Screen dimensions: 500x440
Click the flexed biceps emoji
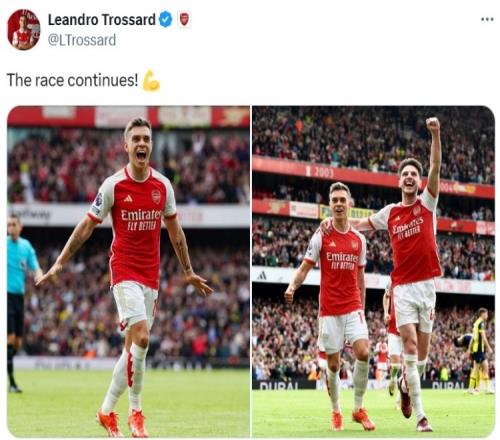pyautogui.click(x=151, y=80)
